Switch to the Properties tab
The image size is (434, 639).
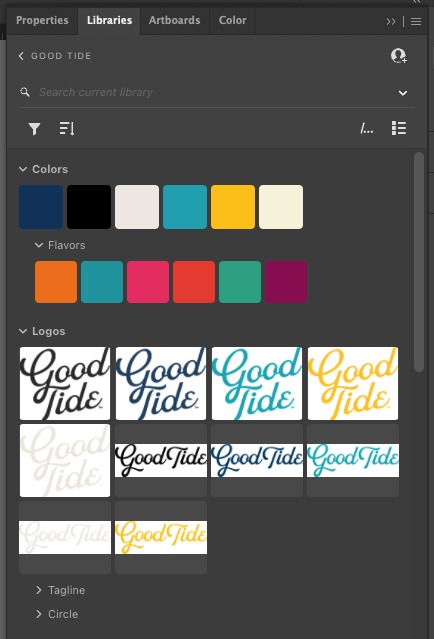coord(42,20)
